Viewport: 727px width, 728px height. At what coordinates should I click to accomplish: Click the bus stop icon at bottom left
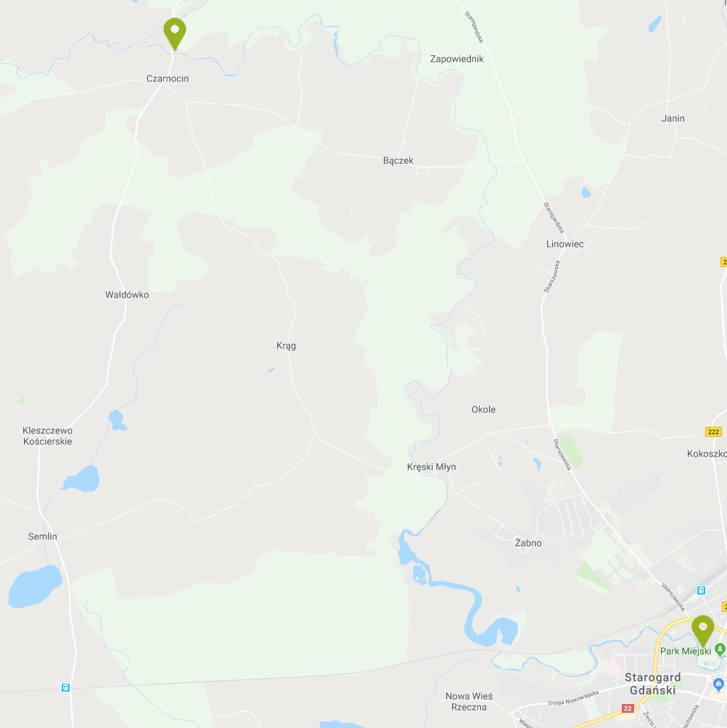click(x=65, y=687)
